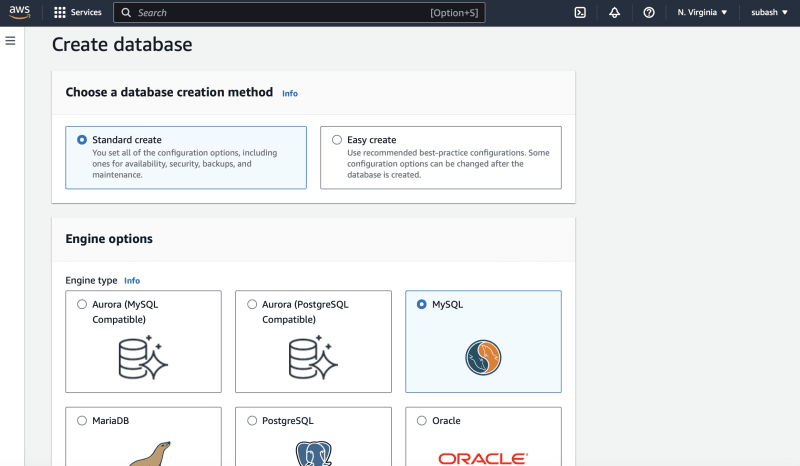Focus the AWS console Search field
800x466 pixels.
[x=299, y=13]
